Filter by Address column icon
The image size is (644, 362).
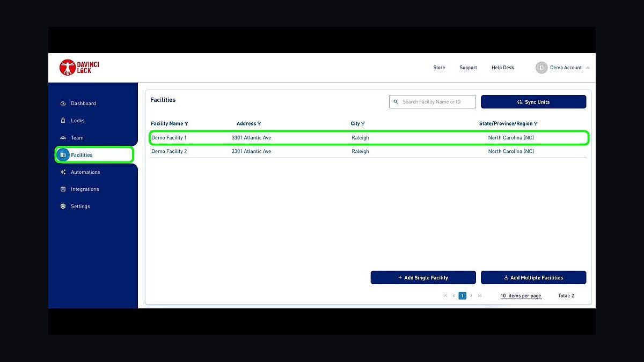pyautogui.click(x=259, y=124)
